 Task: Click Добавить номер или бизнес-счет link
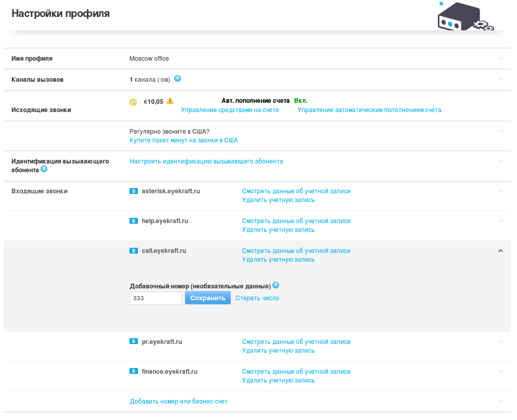tap(178, 401)
